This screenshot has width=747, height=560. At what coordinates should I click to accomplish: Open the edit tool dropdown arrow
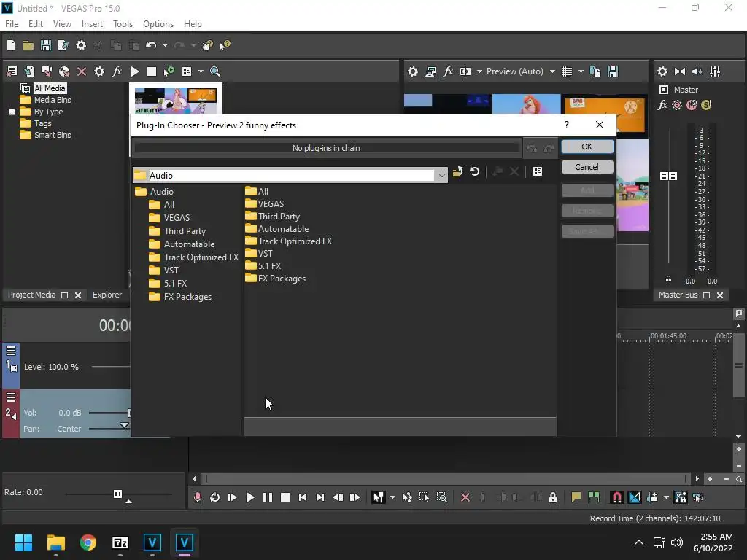pyautogui.click(x=392, y=497)
